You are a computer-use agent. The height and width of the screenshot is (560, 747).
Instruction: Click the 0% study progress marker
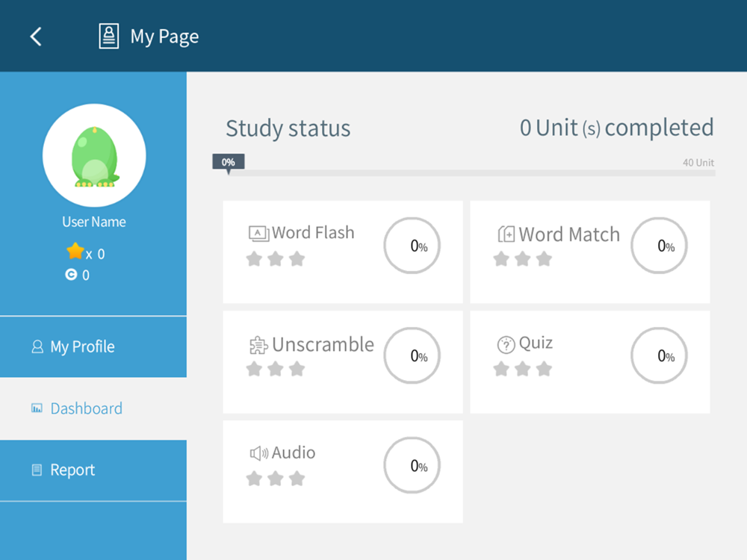point(229,163)
